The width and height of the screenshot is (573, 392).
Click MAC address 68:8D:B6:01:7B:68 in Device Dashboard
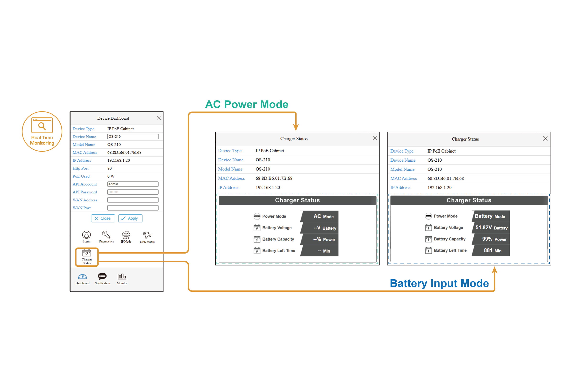point(124,152)
